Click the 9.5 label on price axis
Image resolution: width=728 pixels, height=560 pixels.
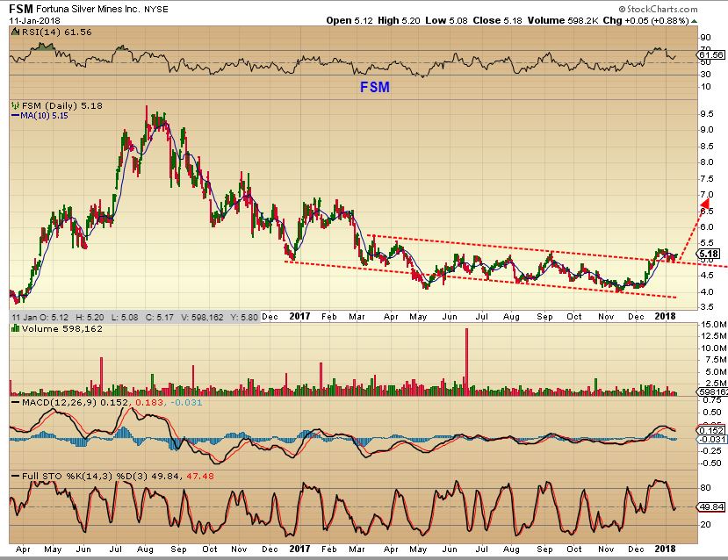[707, 114]
